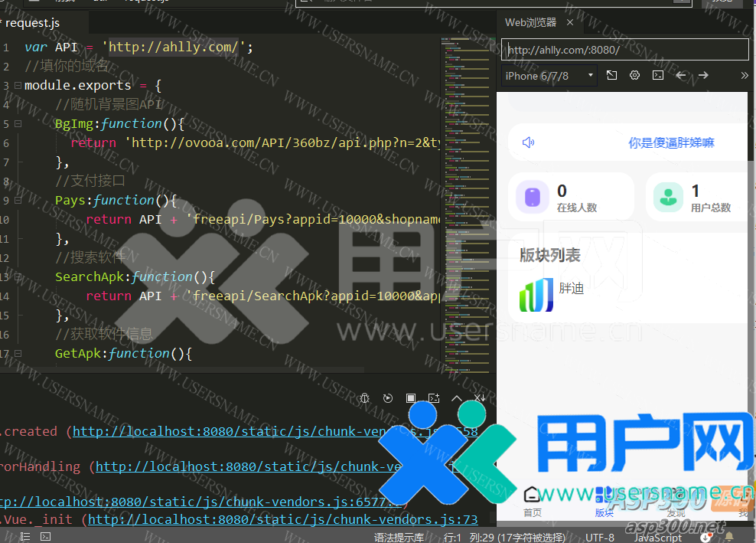Viewport: 756px width, 543px height.
Task: Click the speaker announcement icon
Action: coord(528,142)
